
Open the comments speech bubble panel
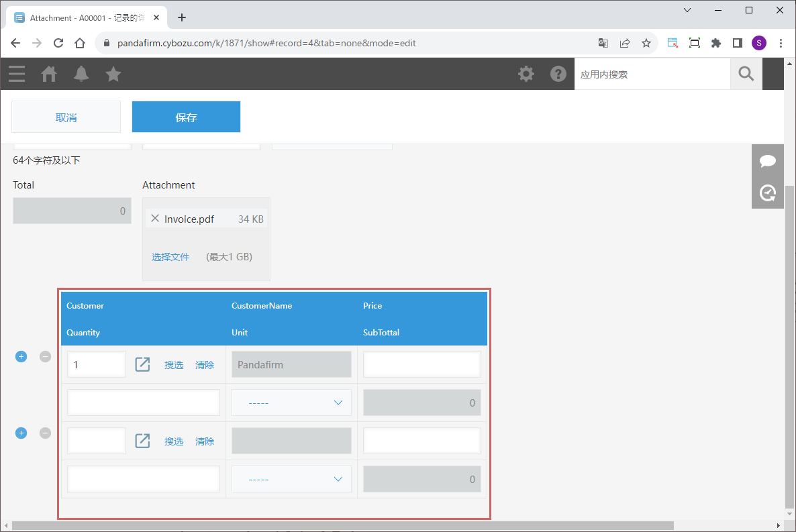768,161
